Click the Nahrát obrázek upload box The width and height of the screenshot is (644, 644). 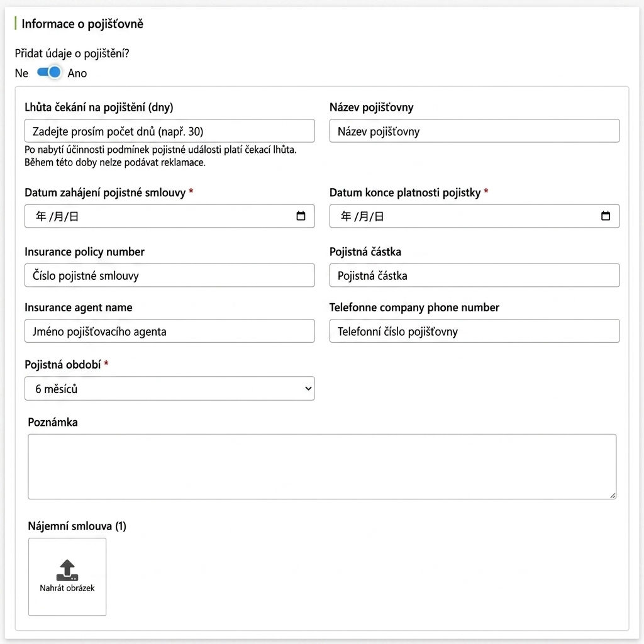point(67,577)
